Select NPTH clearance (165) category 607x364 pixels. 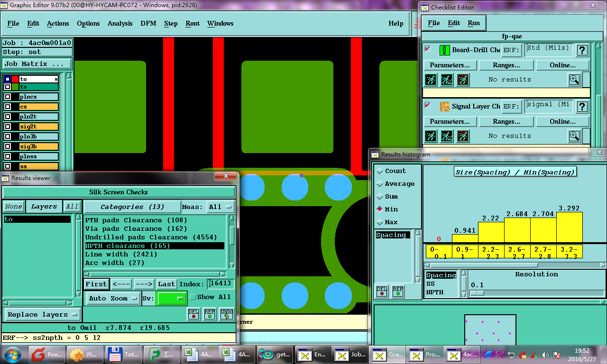click(x=154, y=246)
